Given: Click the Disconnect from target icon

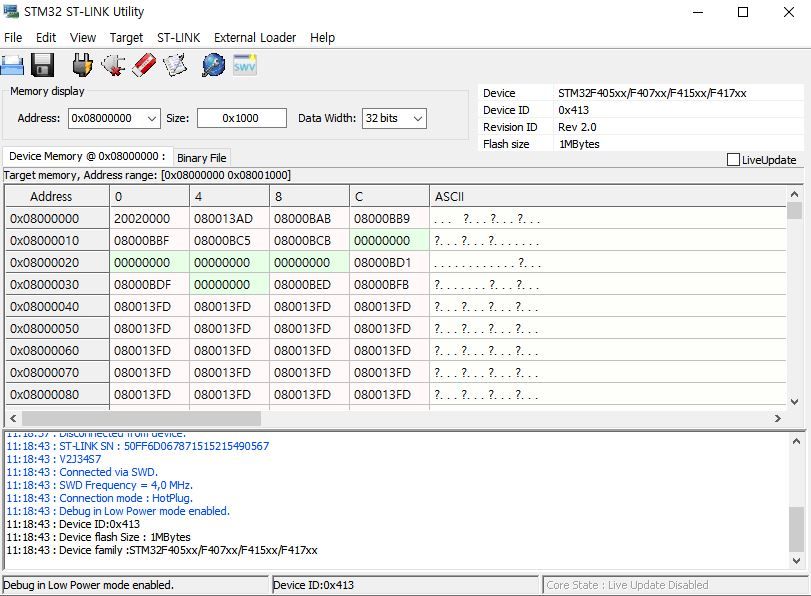Looking at the screenshot, I should [113, 65].
